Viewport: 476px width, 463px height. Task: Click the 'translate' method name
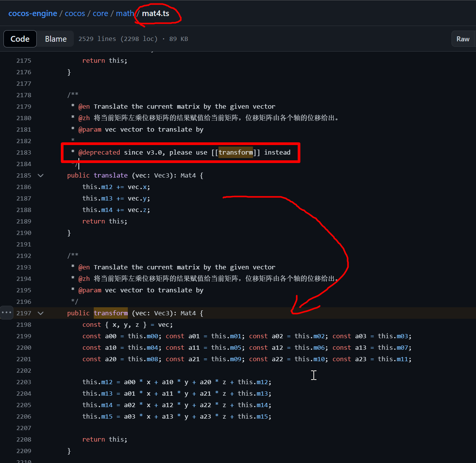tap(111, 175)
